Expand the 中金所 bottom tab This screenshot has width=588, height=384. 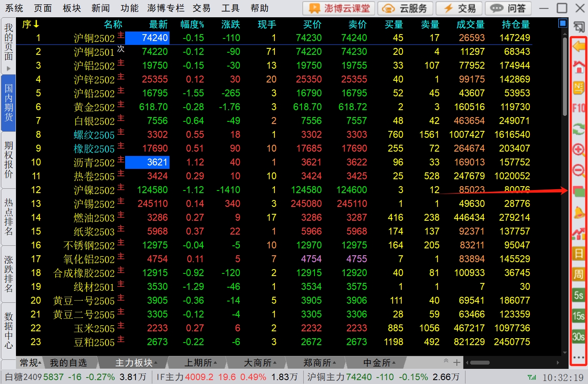click(379, 362)
